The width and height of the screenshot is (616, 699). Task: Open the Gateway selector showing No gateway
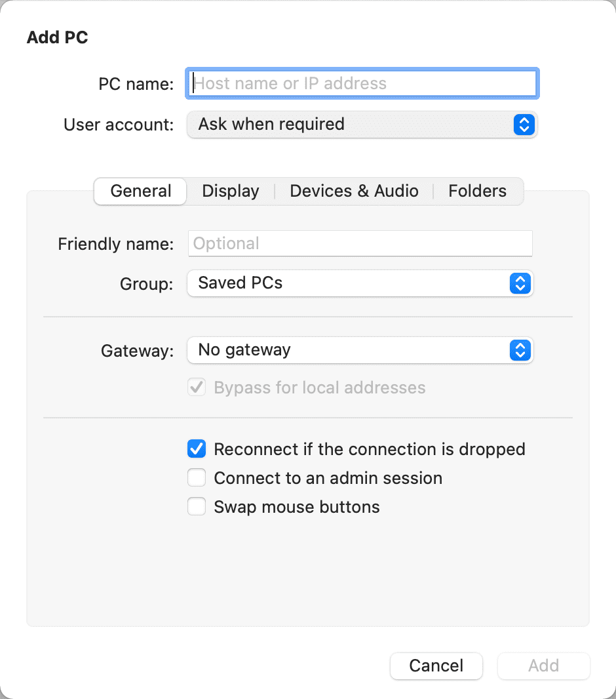pyautogui.click(x=360, y=350)
